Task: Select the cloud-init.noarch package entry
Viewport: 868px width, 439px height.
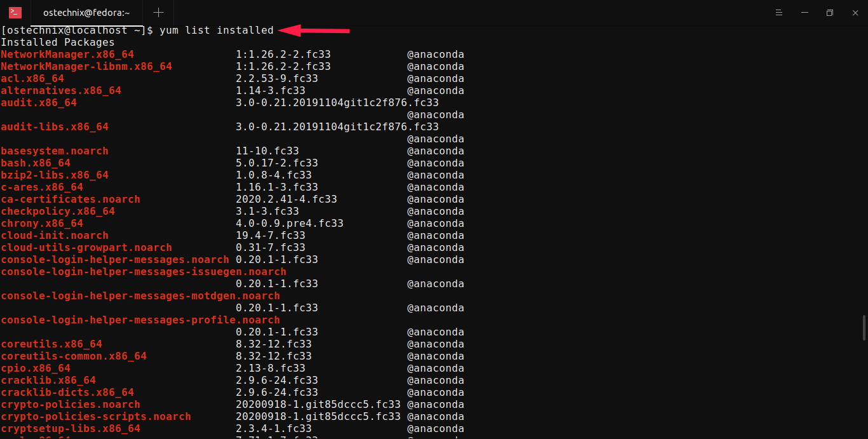Action: tap(54, 235)
